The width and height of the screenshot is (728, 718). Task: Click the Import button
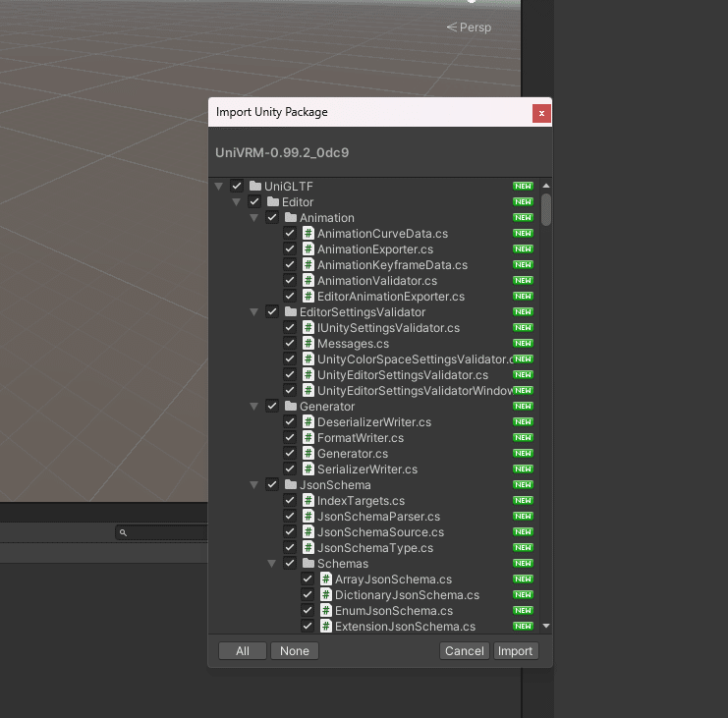coord(516,650)
